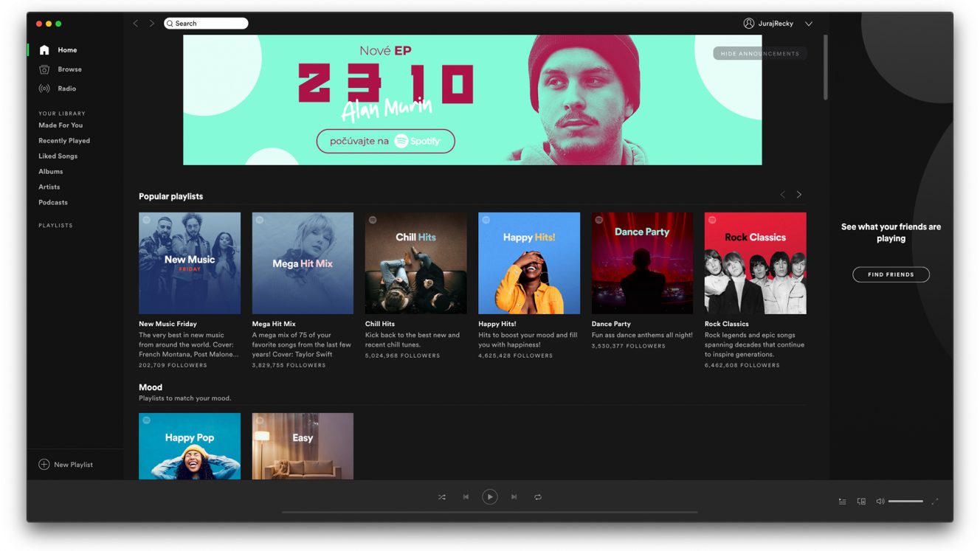Click the JurajRecky profile avatar icon
Screen dimensions: 980x551
(749, 24)
